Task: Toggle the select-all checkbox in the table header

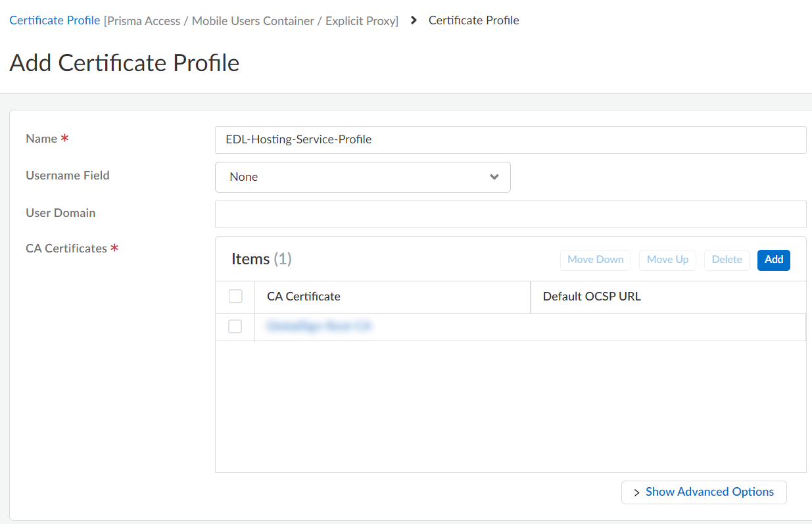Action: coord(235,296)
